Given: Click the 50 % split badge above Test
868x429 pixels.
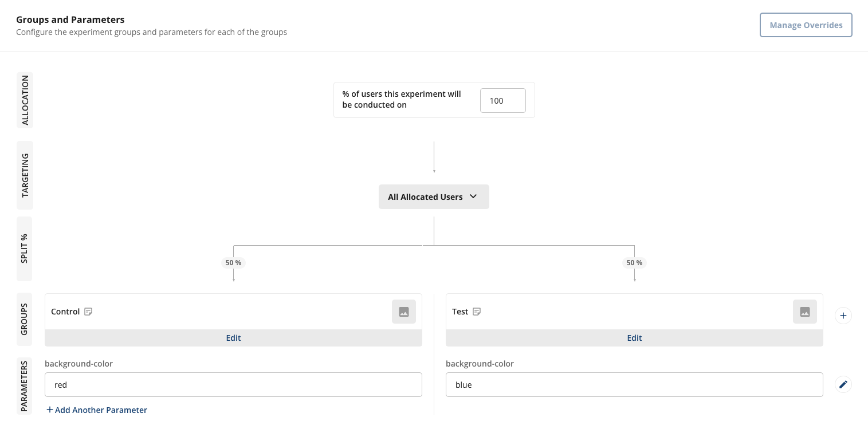Looking at the screenshot, I should point(634,263).
